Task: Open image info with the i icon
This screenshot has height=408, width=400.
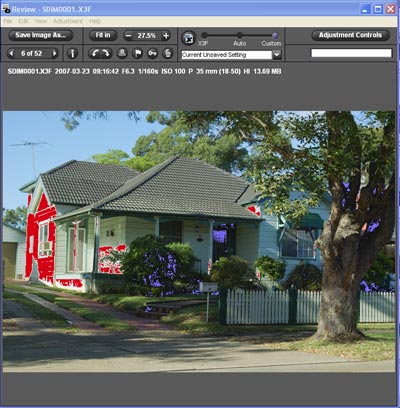Action: coord(72,53)
